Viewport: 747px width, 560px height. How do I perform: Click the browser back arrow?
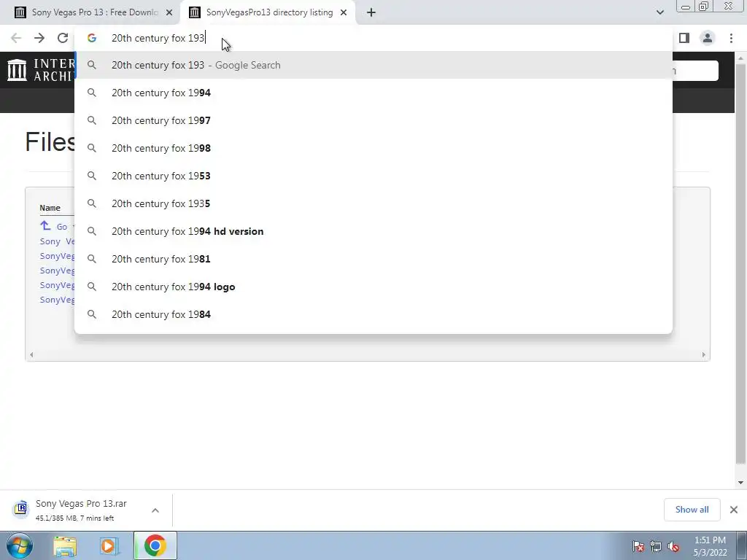pos(16,38)
